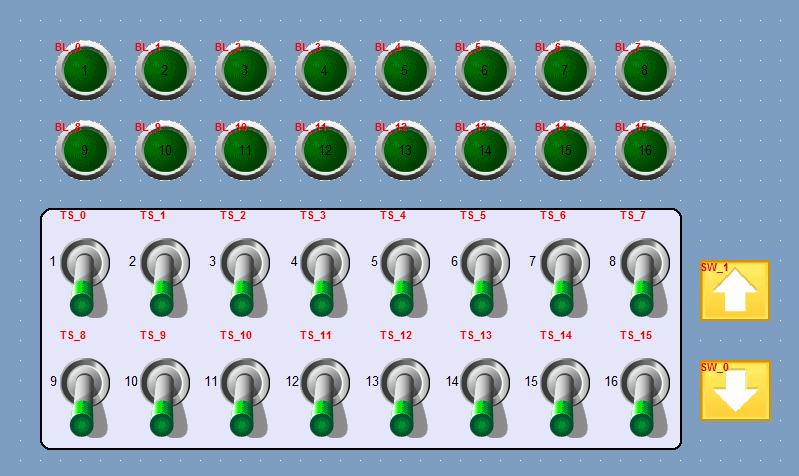This screenshot has height=476, width=799.
Task: Click lamp BL_12 numbered 13
Action: [405, 150]
